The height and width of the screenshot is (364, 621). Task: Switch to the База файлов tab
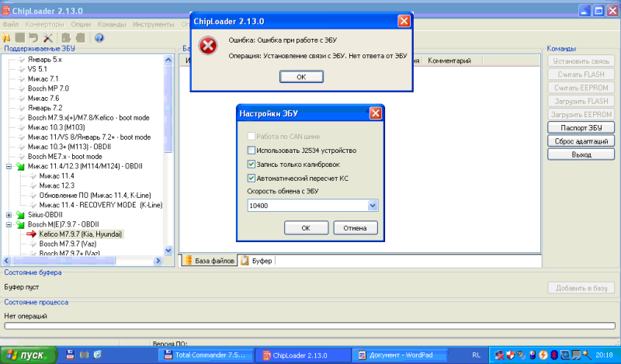pyautogui.click(x=209, y=261)
